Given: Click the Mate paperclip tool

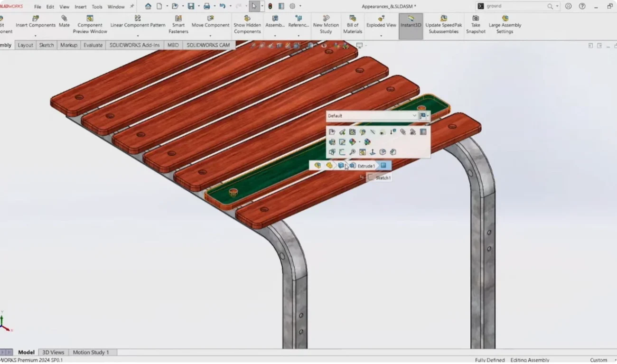Looking at the screenshot, I should tap(64, 22).
